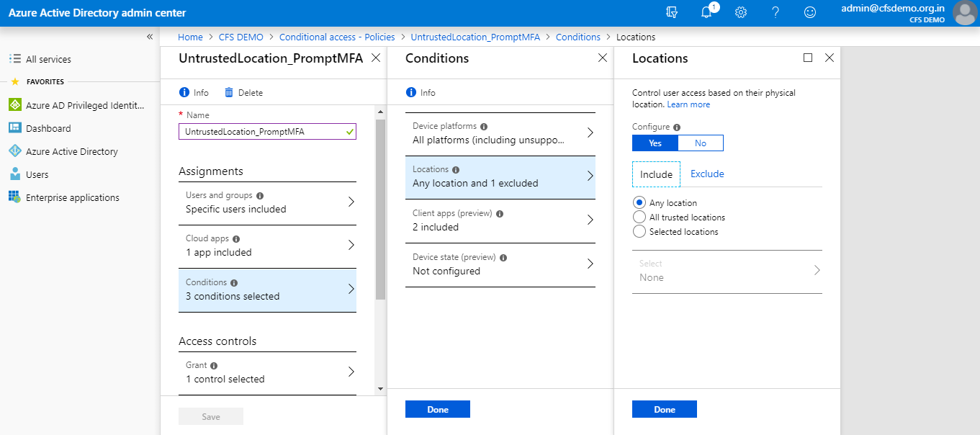The image size is (980, 435).
Task: Click the Delete trash icon
Action: tap(229, 92)
